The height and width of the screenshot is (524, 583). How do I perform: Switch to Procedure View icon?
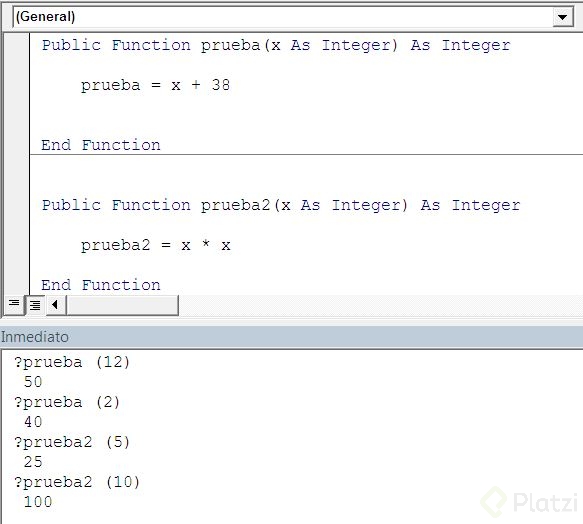pyautogui.click(x=14, y=305)
